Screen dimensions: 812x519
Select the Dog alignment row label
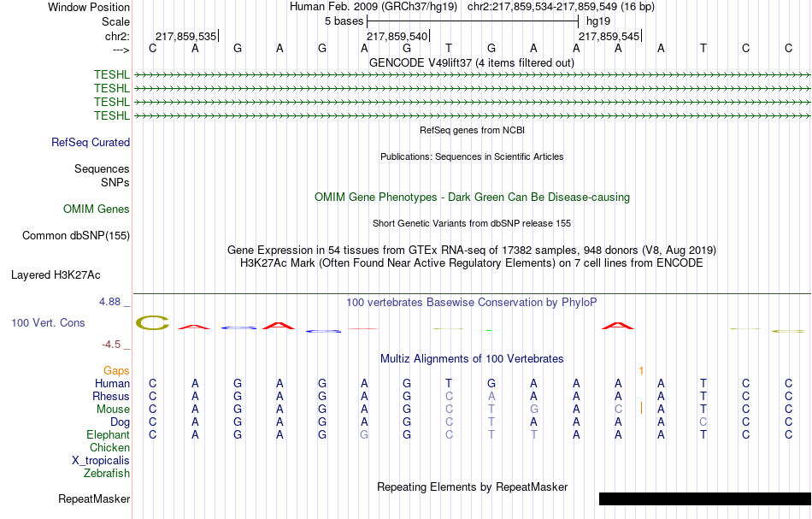tap(121, 422)
